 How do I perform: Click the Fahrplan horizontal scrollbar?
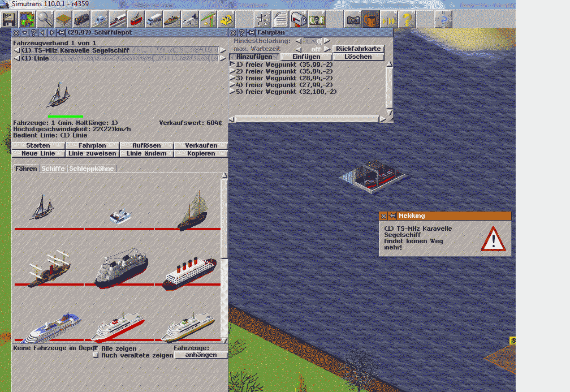305,119
